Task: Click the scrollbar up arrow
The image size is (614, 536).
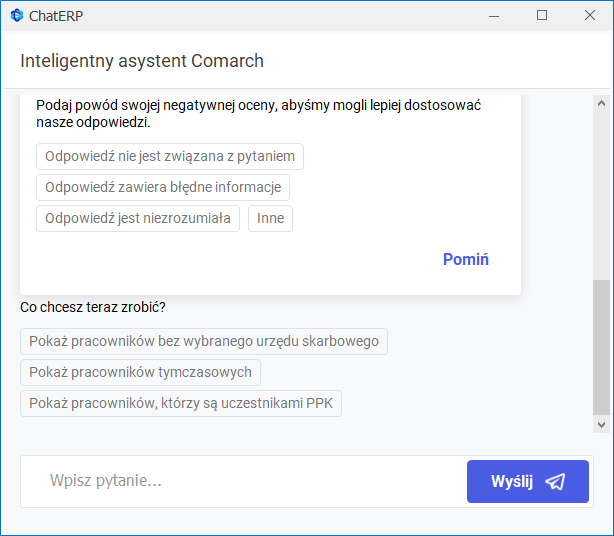Action: click(x=601, y=103)
